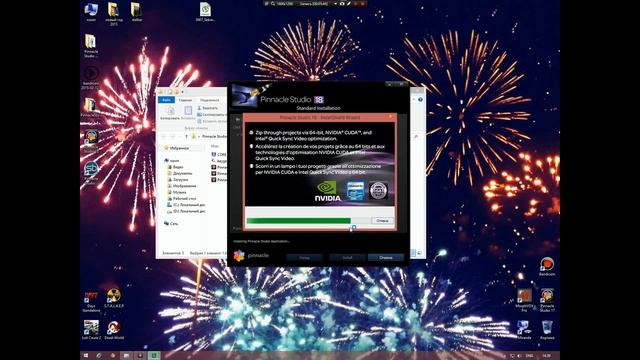
Task: Click the Intel badge in the installer
Action: [x=355, y=191]
